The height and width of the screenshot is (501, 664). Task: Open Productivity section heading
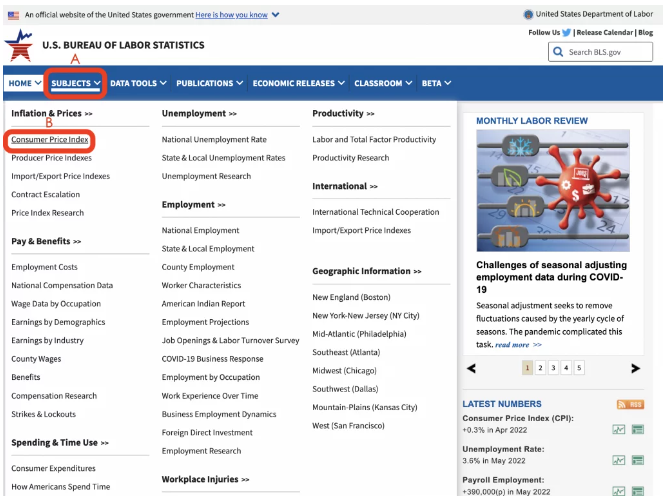(x=343, y=113)
